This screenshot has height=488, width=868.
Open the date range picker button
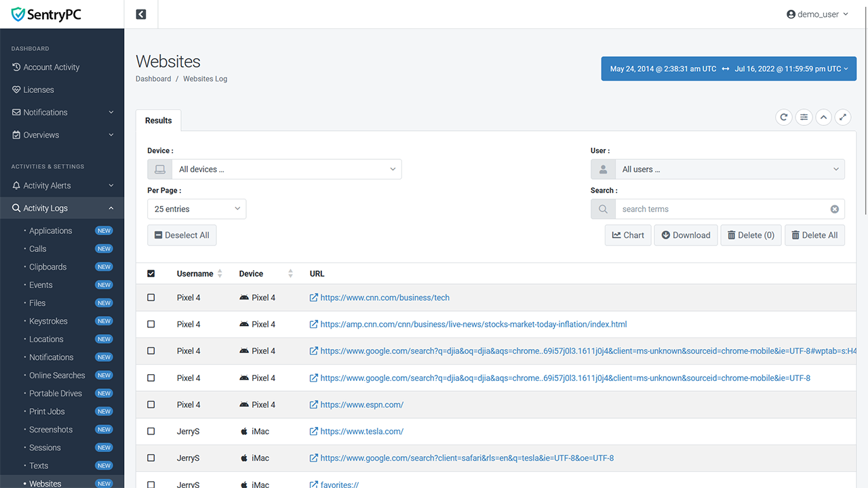tap(729, 68)
